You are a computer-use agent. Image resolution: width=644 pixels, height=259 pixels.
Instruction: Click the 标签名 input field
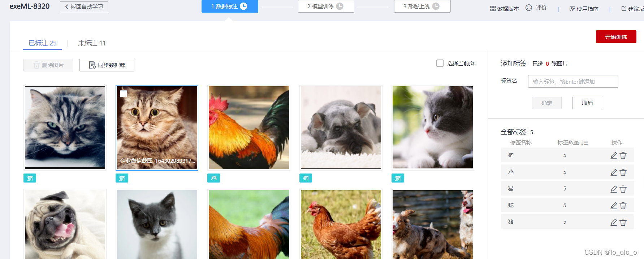[x=573, y=81]
